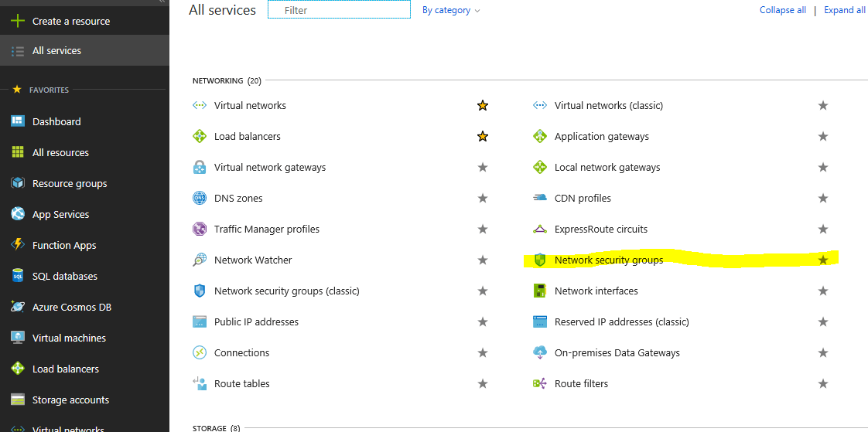Star the Application gateways service
This screenshot has height=432, width=868.
coord(823,136)
